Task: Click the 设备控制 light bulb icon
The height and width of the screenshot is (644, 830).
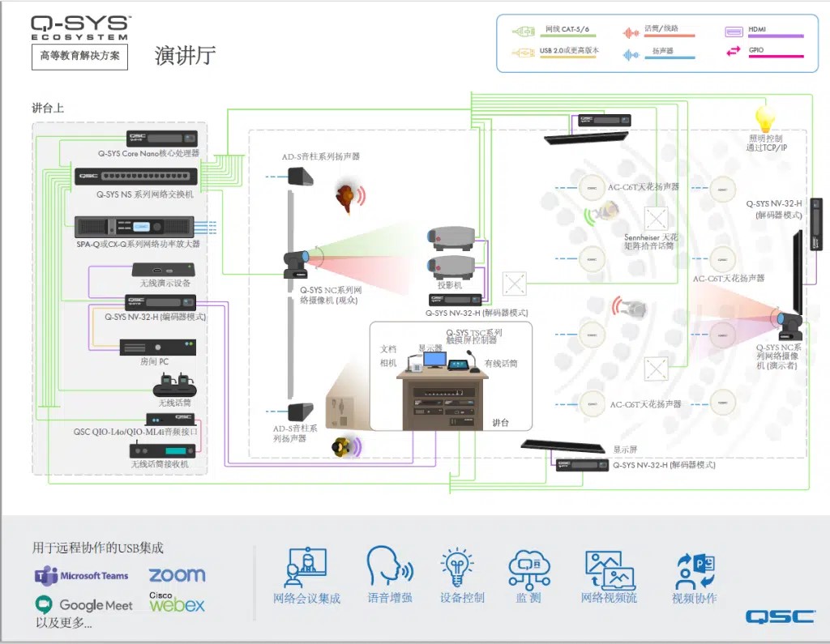Action: pos(457,567)
